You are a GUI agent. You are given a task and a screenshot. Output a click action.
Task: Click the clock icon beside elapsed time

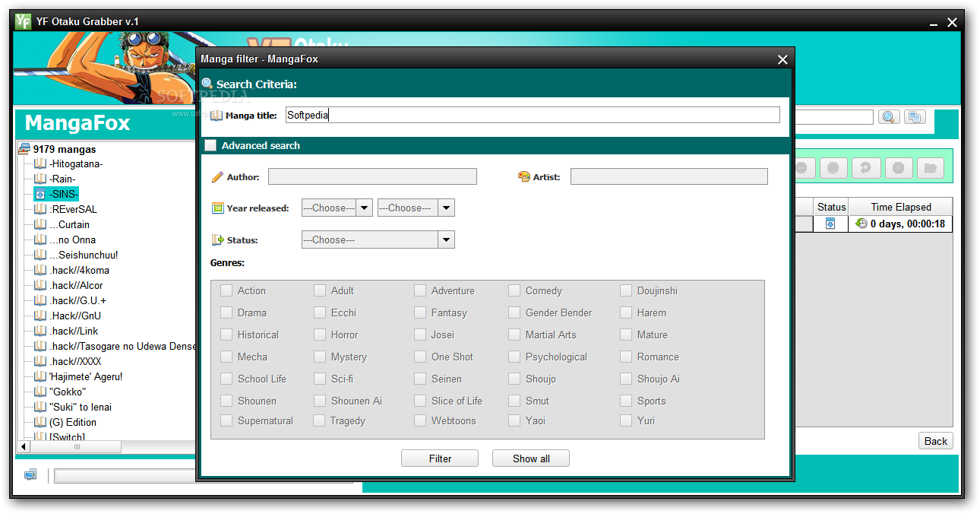click(x=861, y=224)
